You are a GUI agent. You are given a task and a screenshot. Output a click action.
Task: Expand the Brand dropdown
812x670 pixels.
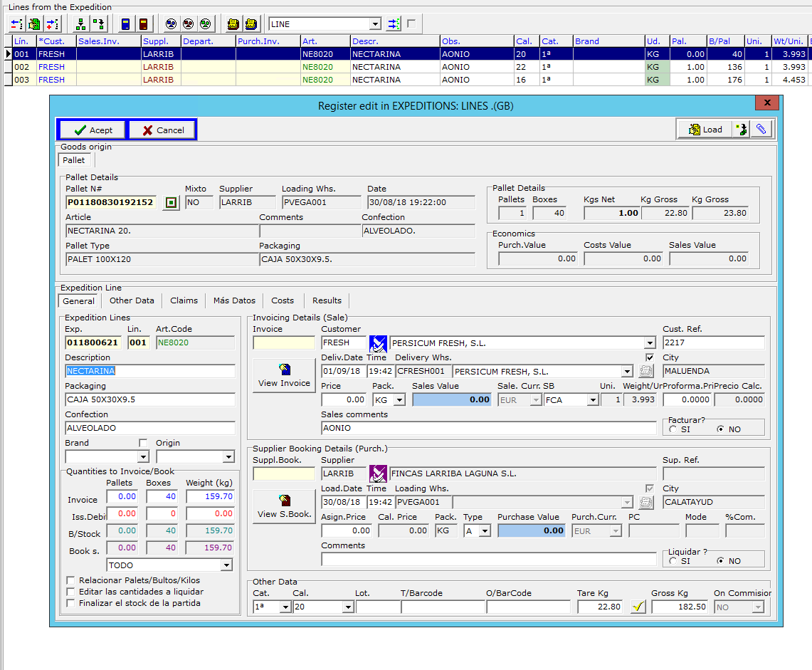(x=143, y=457)
